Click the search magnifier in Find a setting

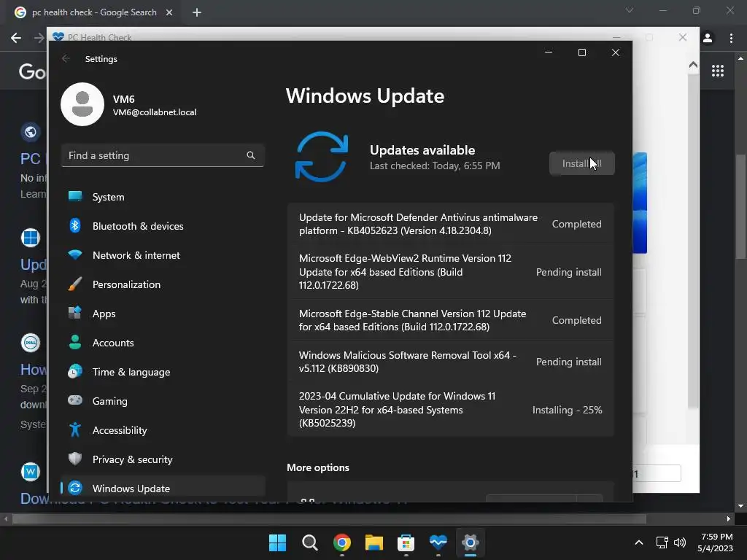click(251, 155)
